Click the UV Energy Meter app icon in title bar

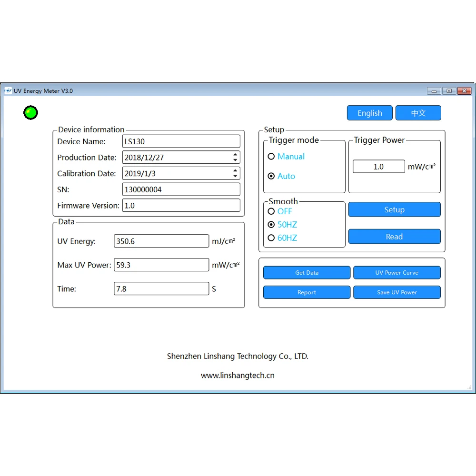[8, 91]
